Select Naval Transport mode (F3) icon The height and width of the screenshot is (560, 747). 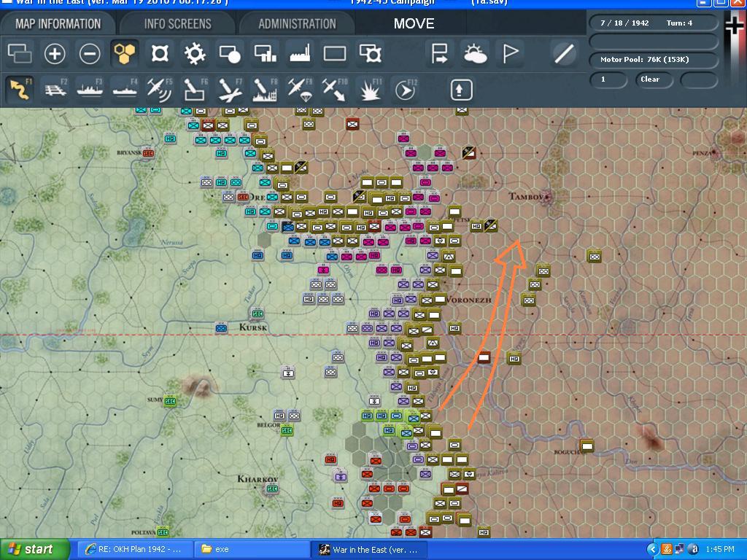tap(90, 90)
